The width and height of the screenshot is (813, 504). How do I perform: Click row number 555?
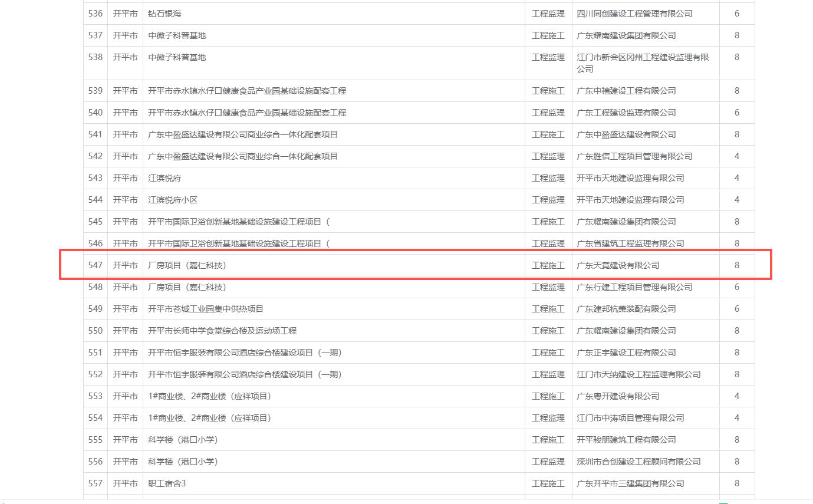click(x=96, y=440)
